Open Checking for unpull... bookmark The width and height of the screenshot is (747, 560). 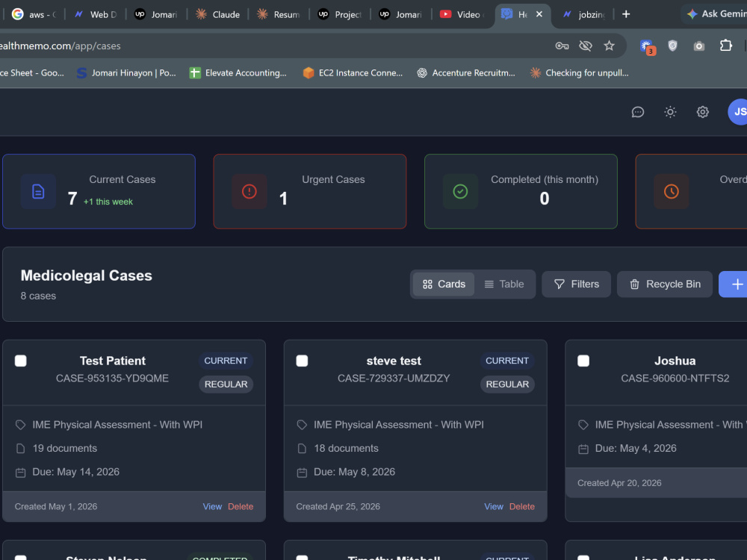(x=579, y=73)
